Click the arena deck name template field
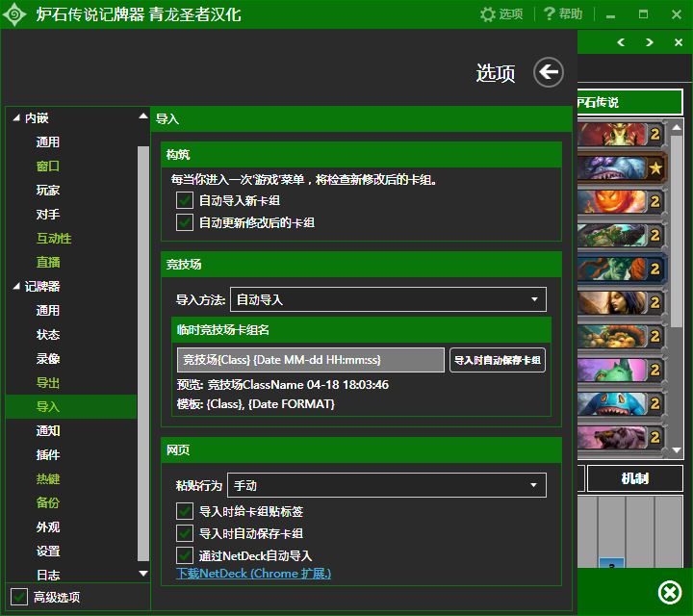Screen dimensions: 693x616 (311, 360)
